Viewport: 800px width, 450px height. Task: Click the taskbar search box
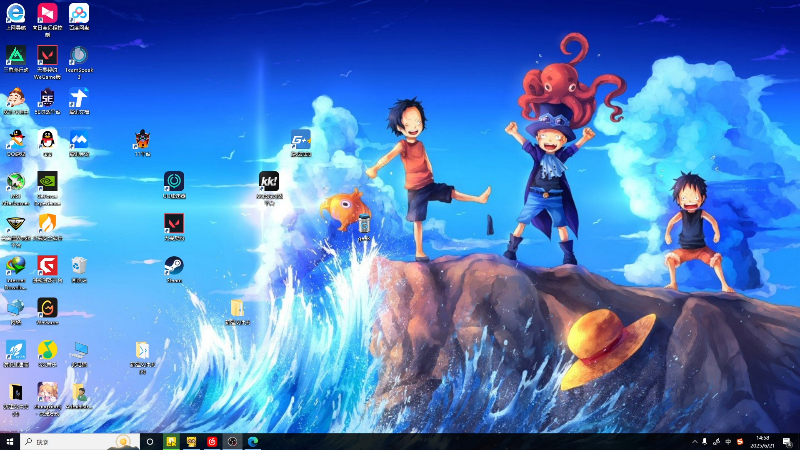(x=80, y=441)
